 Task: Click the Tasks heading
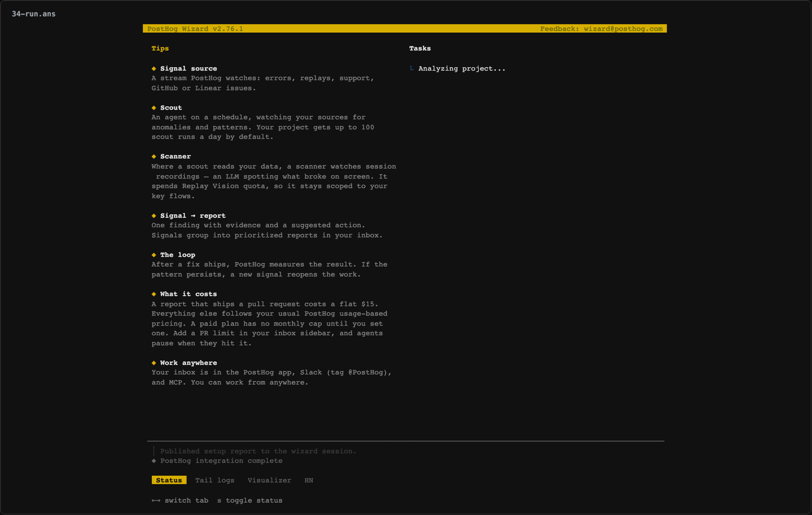pyautogui.click(x=420, y=49)
